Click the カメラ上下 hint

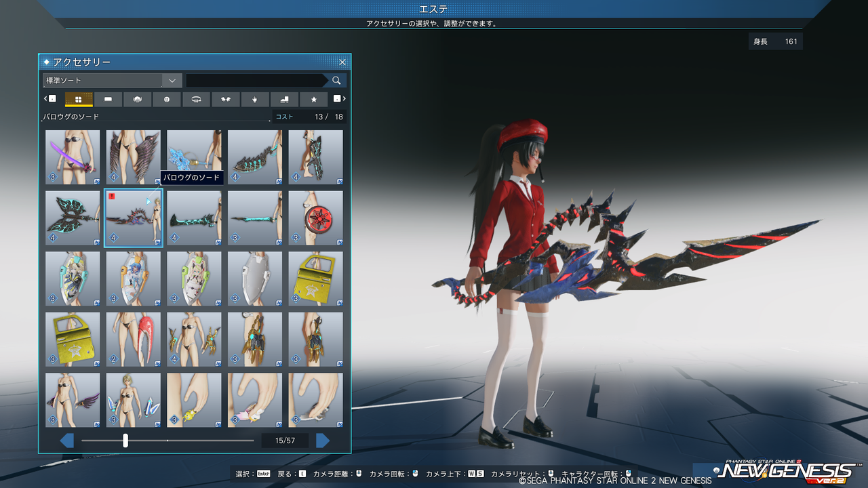455,473
